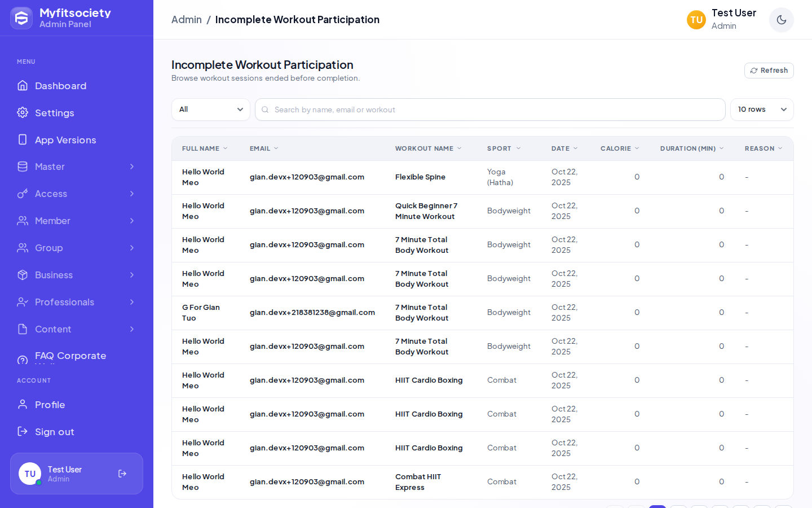Click the logout icon in the user card

point(122,474)
